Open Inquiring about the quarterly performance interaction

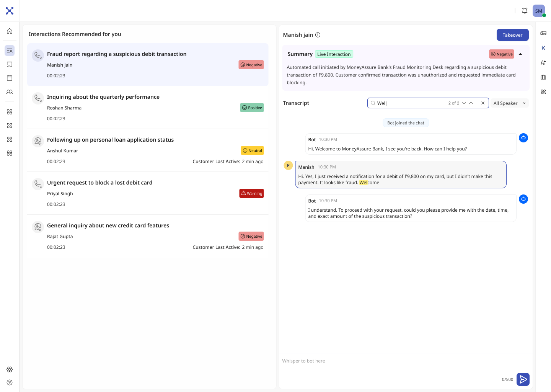tap(148, 108)
